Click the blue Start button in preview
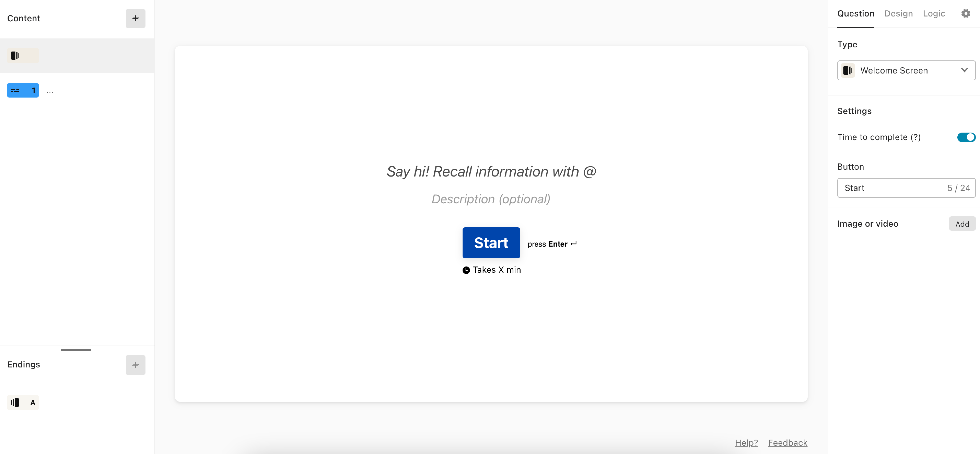980x454 pixels. coord(491,243)
